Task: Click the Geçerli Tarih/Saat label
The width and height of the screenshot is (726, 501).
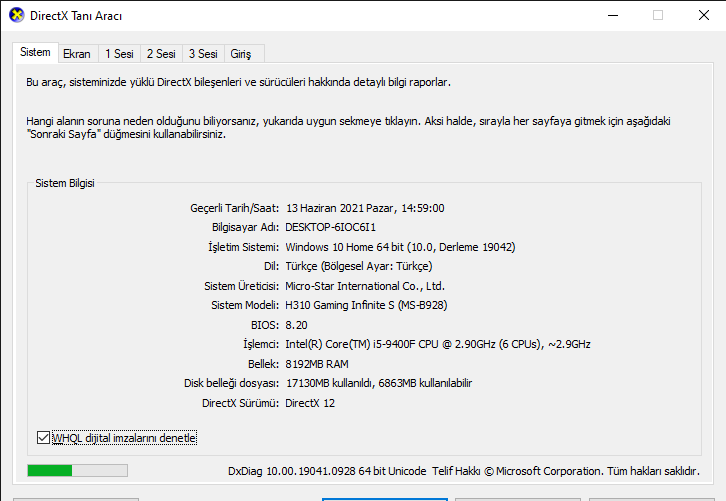Action: point(235,208)
